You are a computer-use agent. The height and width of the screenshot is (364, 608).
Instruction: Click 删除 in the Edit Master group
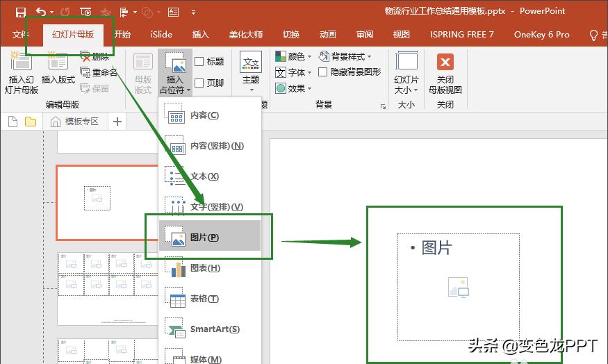[x=95, y=56]
